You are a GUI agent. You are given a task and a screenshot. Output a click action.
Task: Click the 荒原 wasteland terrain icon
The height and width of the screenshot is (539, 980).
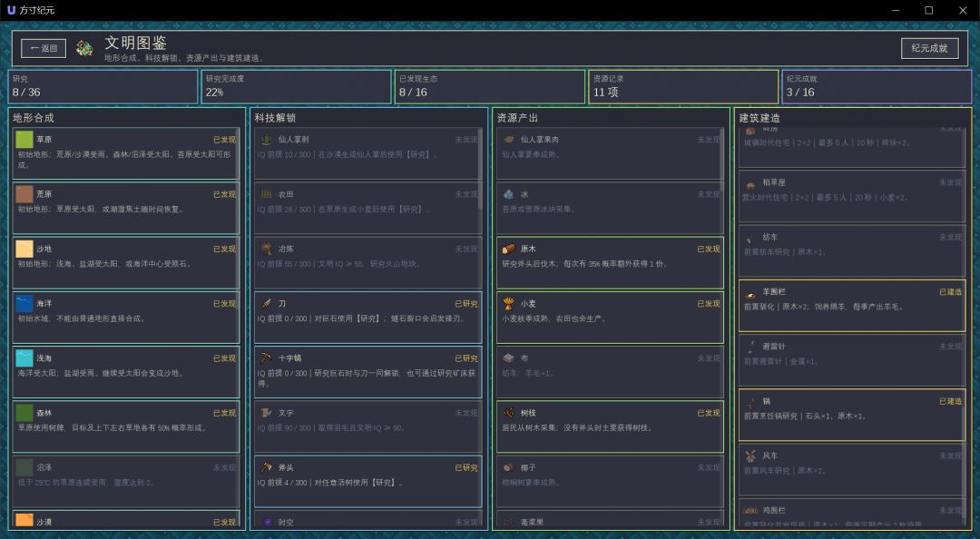tap(24, 194)
